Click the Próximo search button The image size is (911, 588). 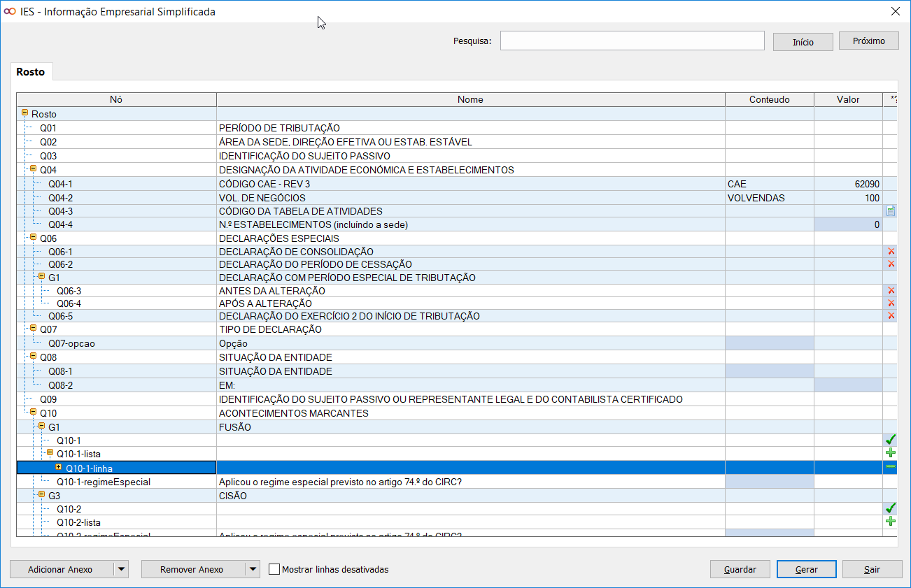(x=868, y=41)
